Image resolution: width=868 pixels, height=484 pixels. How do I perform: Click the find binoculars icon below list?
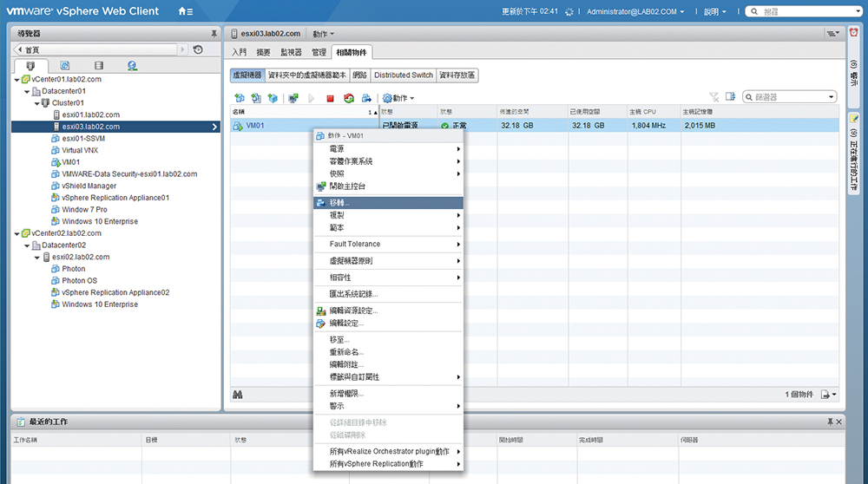(238, 395)
